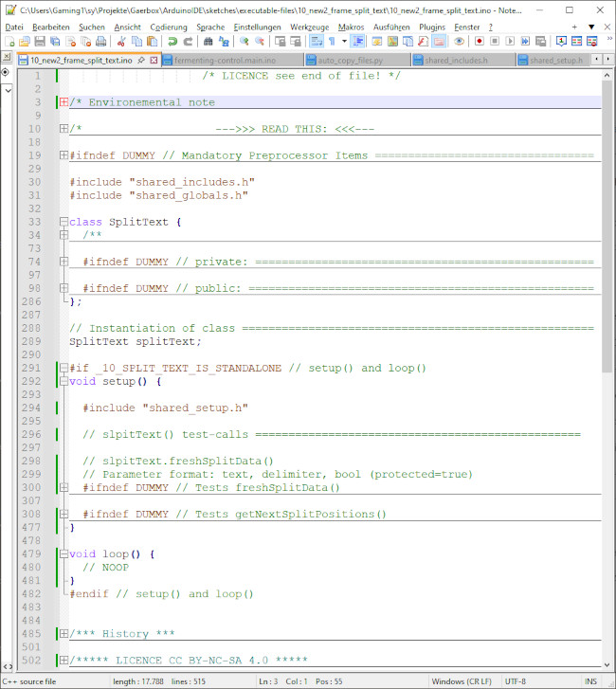Click the Monitoring eye icon

coord(459,42)
